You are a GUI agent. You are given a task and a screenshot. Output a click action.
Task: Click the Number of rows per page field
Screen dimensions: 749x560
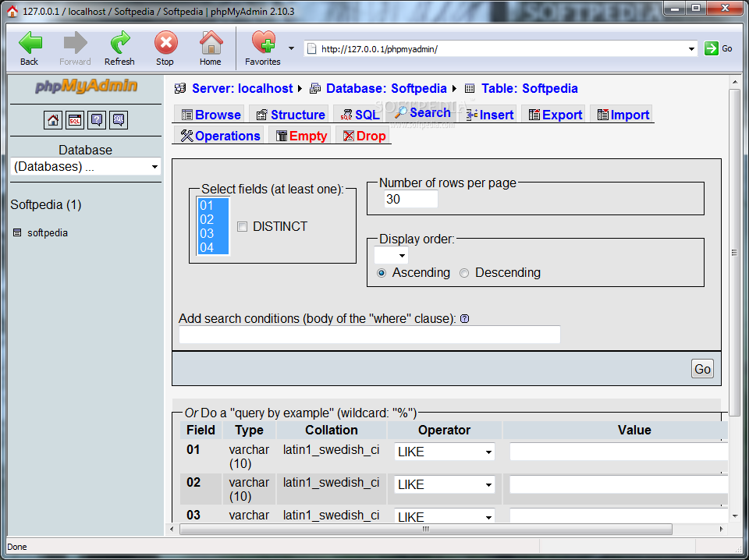point(411,199)
